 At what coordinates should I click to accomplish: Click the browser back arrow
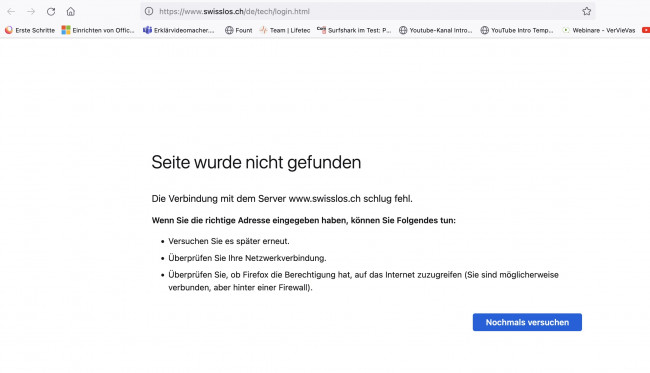pos(11,12)
